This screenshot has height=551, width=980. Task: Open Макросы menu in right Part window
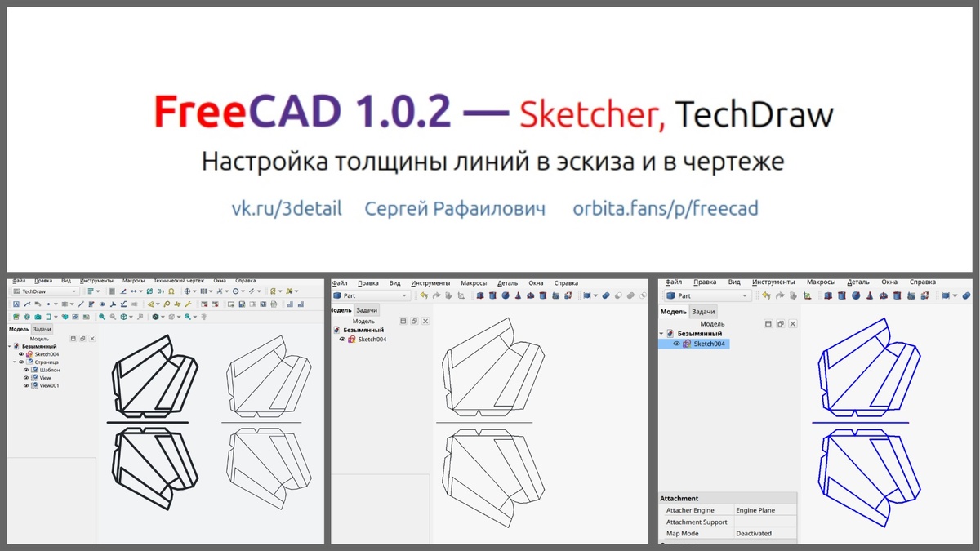[x=821, y=282]
